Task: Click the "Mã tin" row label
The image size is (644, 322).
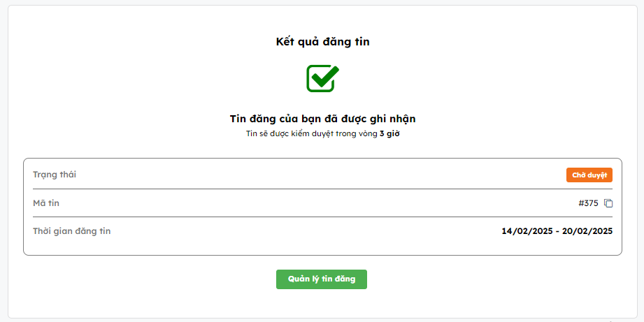Action: [x=46, y=203]
